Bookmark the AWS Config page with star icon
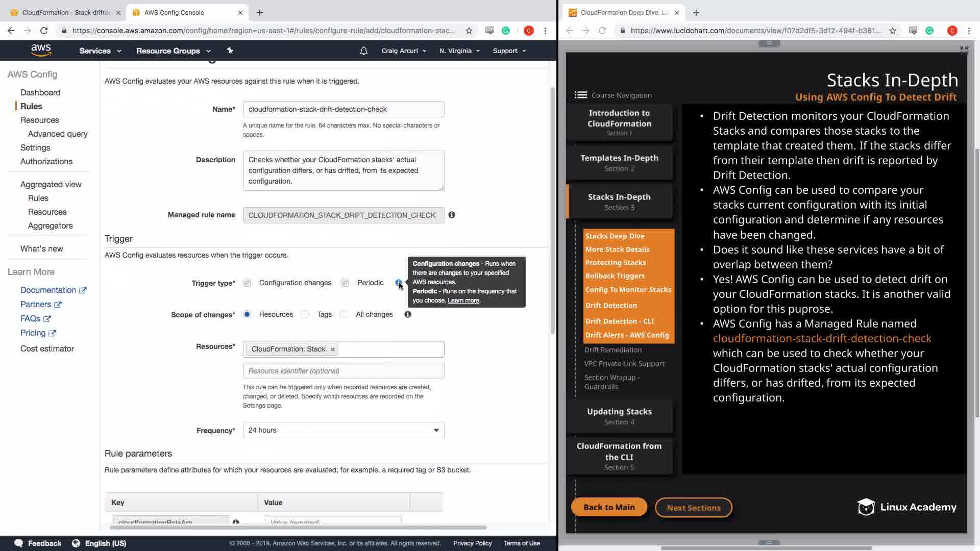980x551 pixels. [x=469, y=31]
